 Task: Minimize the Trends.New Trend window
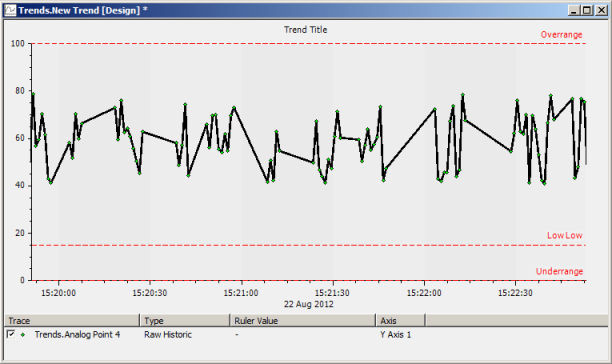573,11
